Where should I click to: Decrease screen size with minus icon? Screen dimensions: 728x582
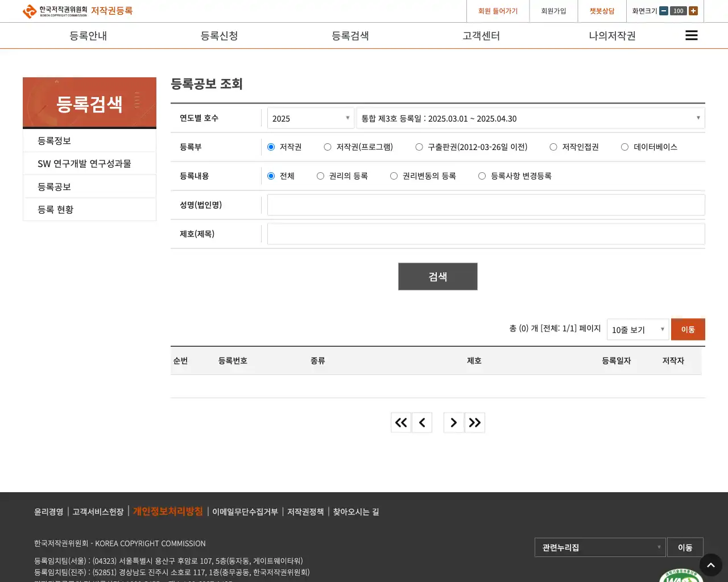(664, 11)
